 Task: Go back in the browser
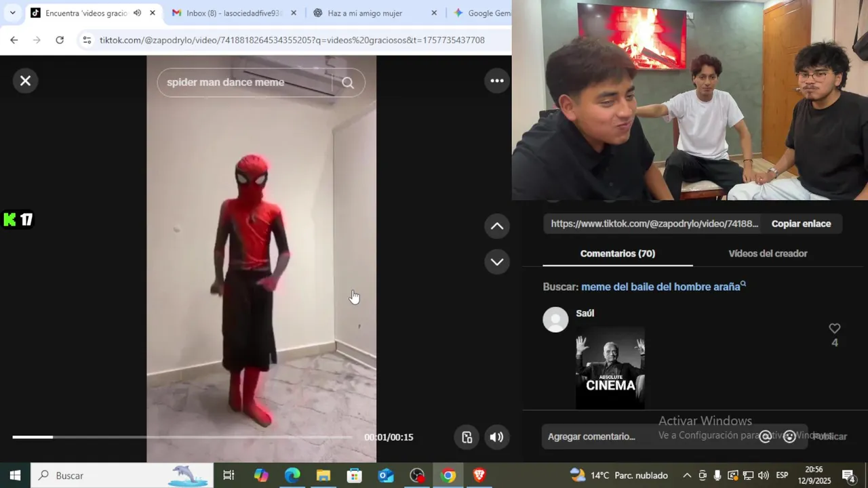[14, 40]
